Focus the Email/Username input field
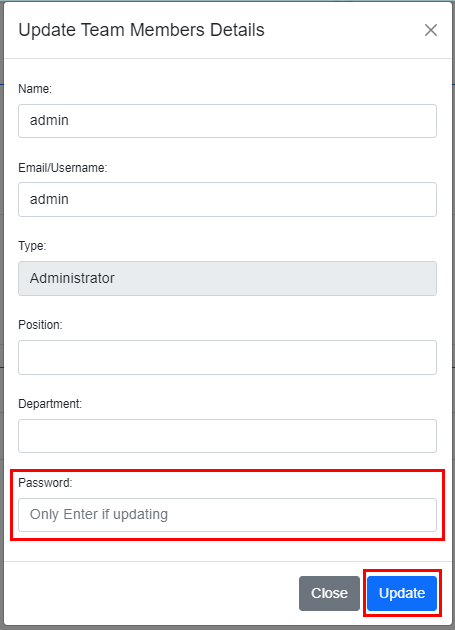455x630 pixels. 228,200
